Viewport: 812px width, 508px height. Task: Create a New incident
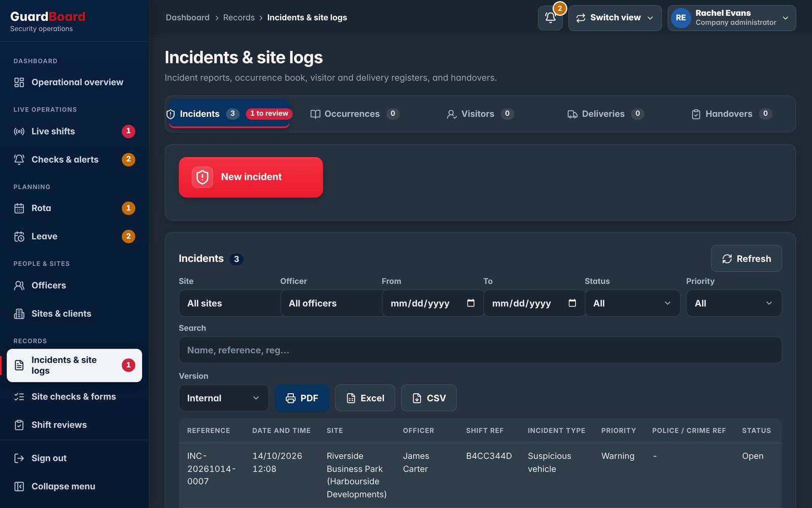[251, 177]
